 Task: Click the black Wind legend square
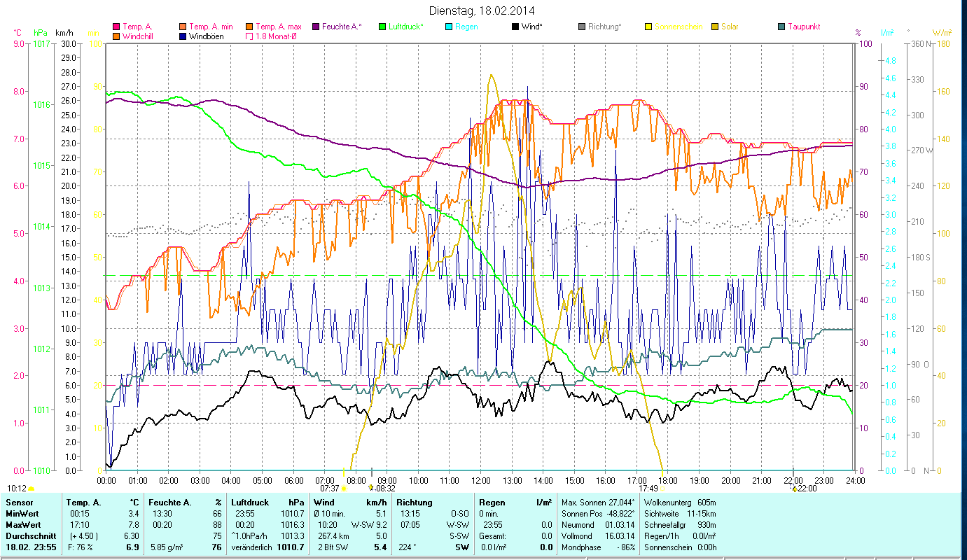click(x=515, y=27)
